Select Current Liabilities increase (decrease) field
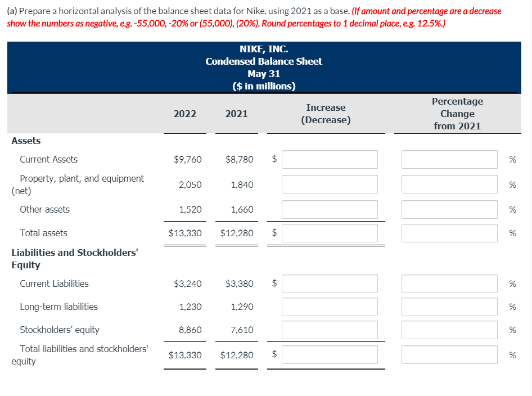The height and width of the screenshot is (396, 532). point(330,283)
